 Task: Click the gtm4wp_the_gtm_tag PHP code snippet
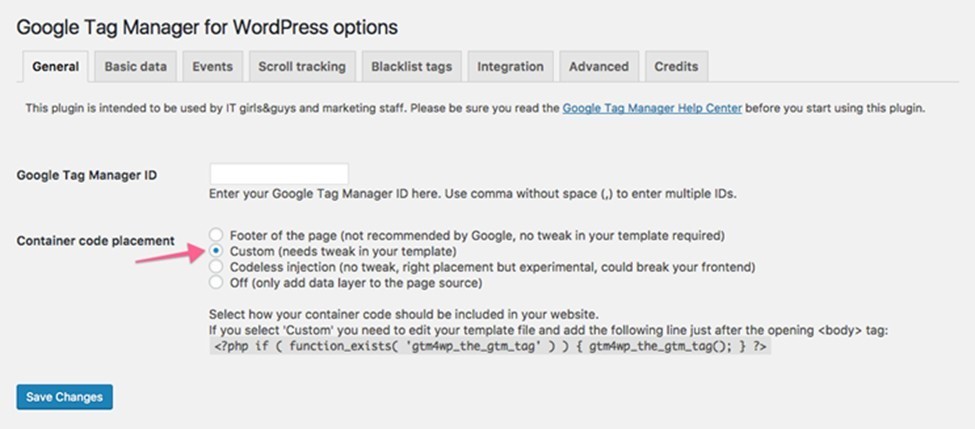tap(490, 346)
